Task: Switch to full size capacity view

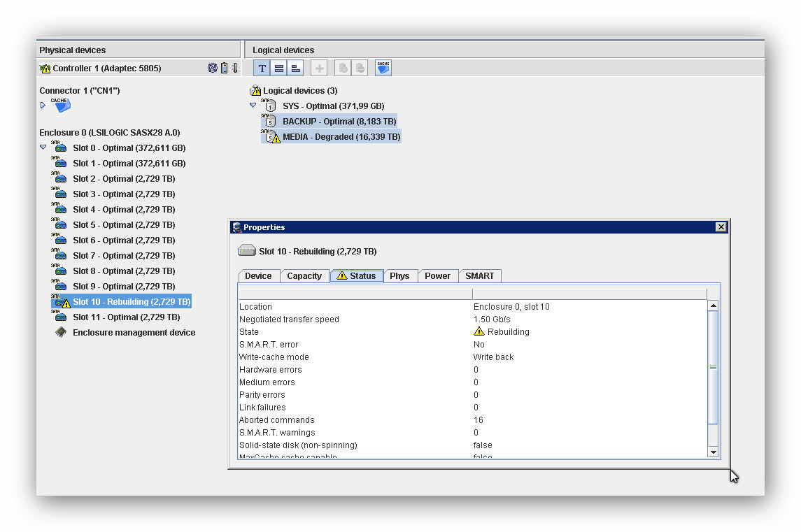Action: 278,68
